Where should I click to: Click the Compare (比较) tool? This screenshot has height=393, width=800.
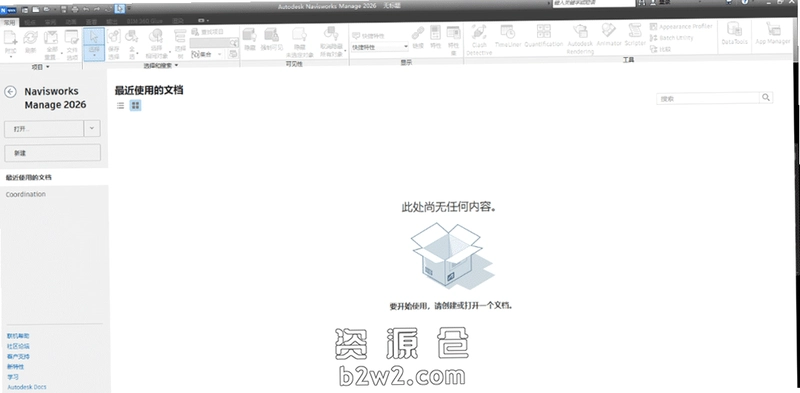point(660,50)
